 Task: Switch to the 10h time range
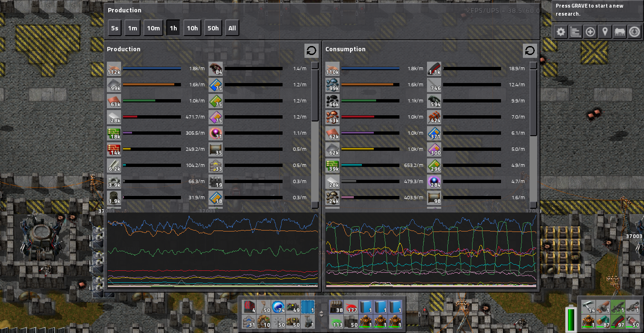point(192,28)
